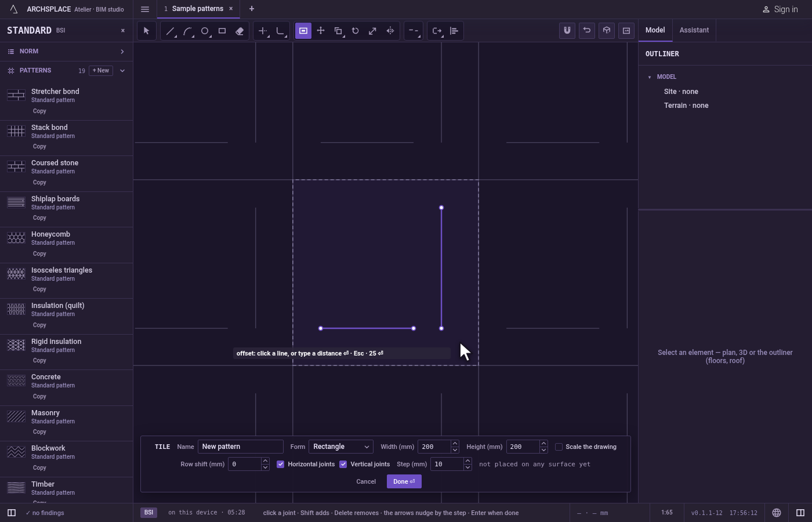Viewport: 812px width, 522px height.
Task: Select the Sample patterns tab
Action: (198, 9)
